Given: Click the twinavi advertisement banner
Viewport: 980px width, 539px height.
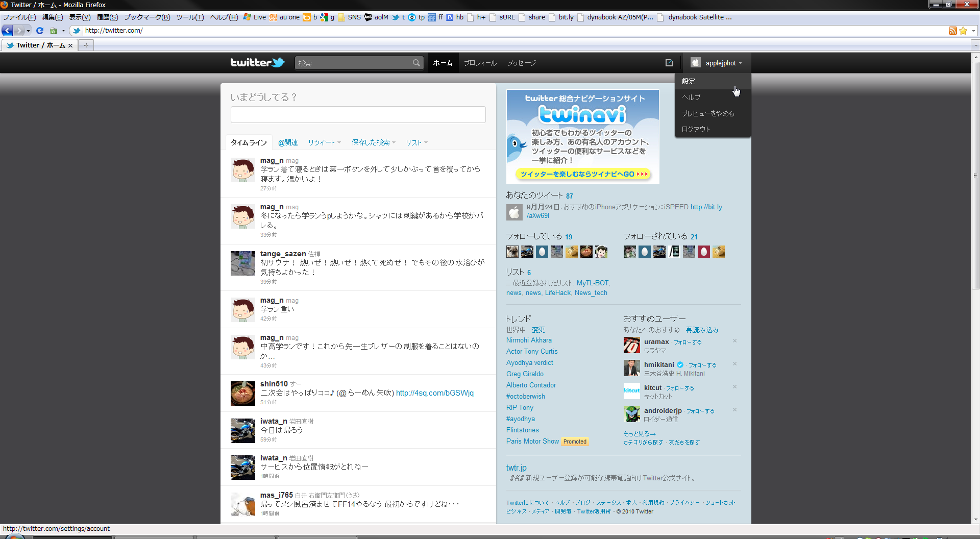Looking at the screenshot, I should point(583,137).
